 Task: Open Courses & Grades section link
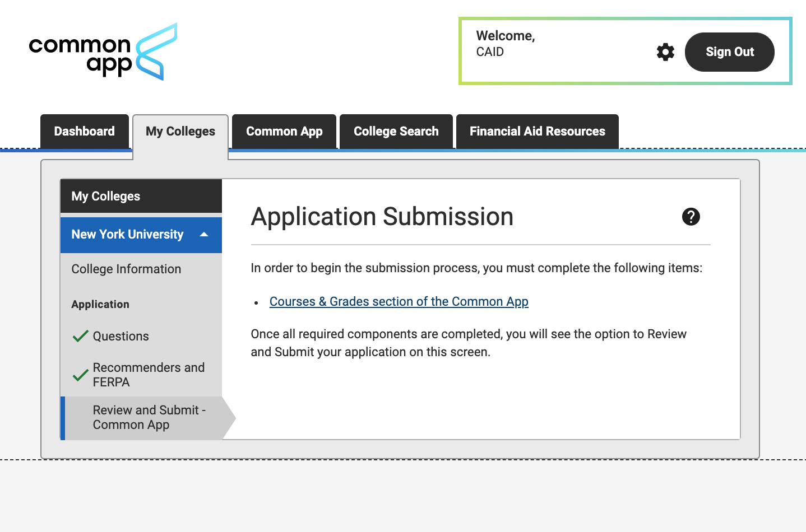click(x=399, y=301)
